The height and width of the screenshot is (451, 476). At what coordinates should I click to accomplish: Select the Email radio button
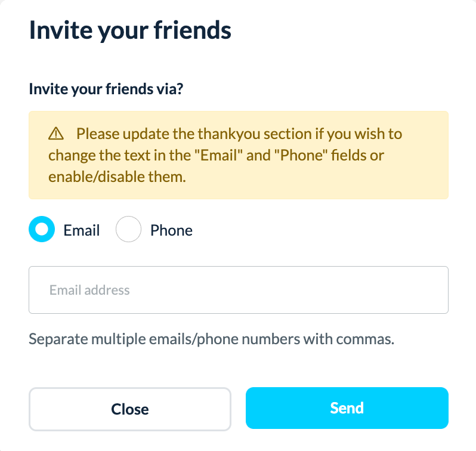coord(42,230)
